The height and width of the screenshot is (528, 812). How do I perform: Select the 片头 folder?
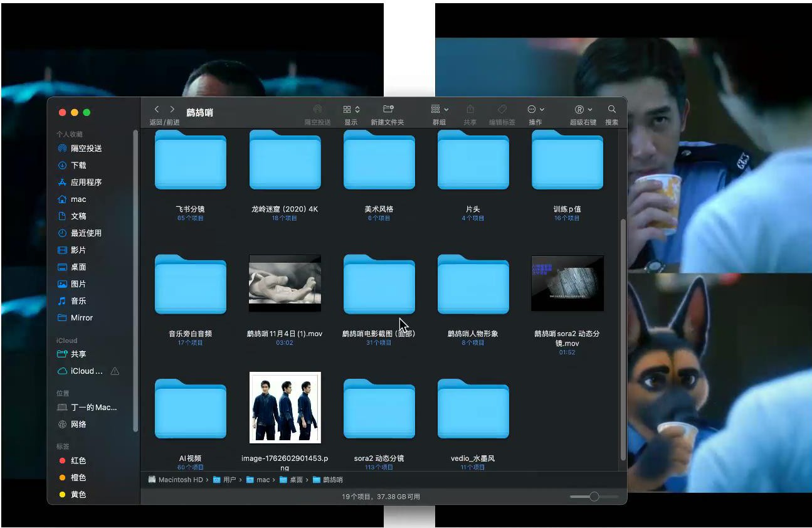pos(473,160)
